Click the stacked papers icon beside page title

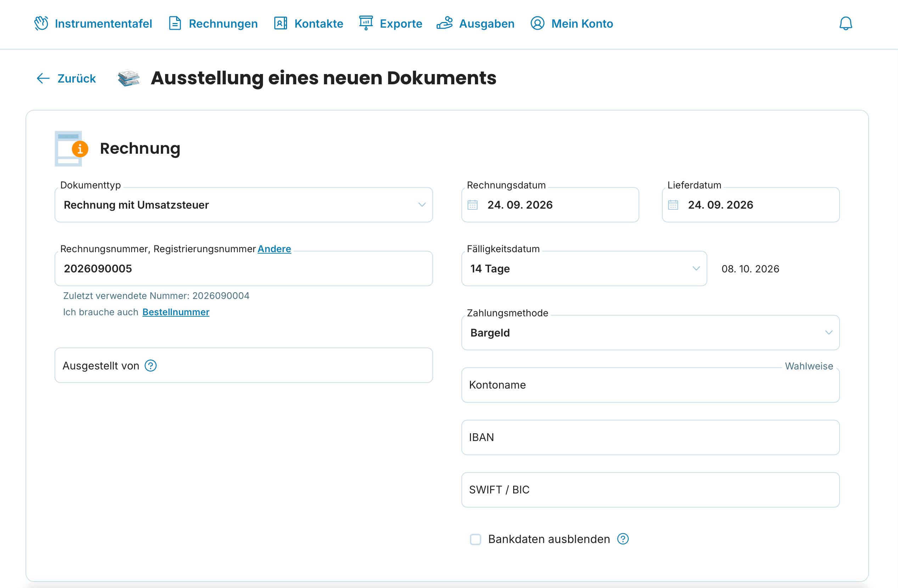[x=129, y=78]
